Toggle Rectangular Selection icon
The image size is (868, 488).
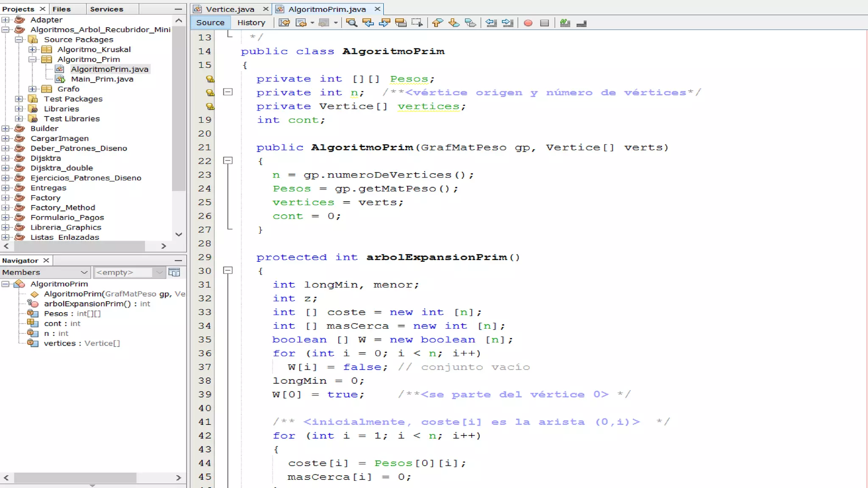coord(417,23)
